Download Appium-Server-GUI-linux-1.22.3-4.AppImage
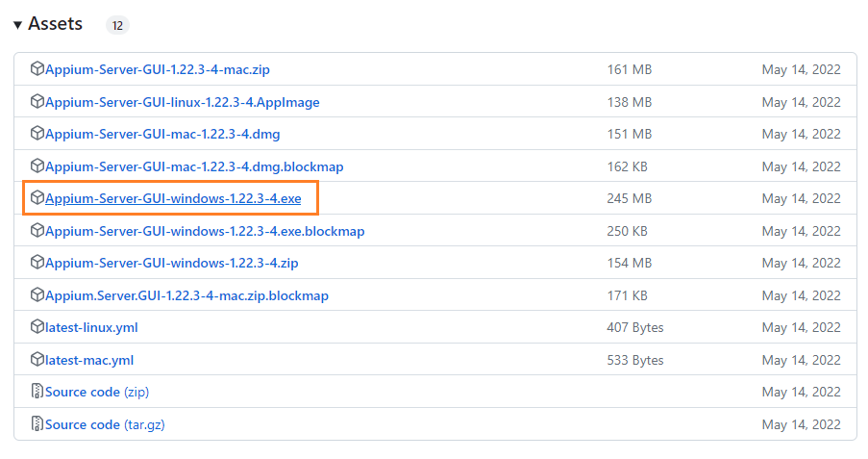Viewport: 868px width, 459px height. pos(182,103)
